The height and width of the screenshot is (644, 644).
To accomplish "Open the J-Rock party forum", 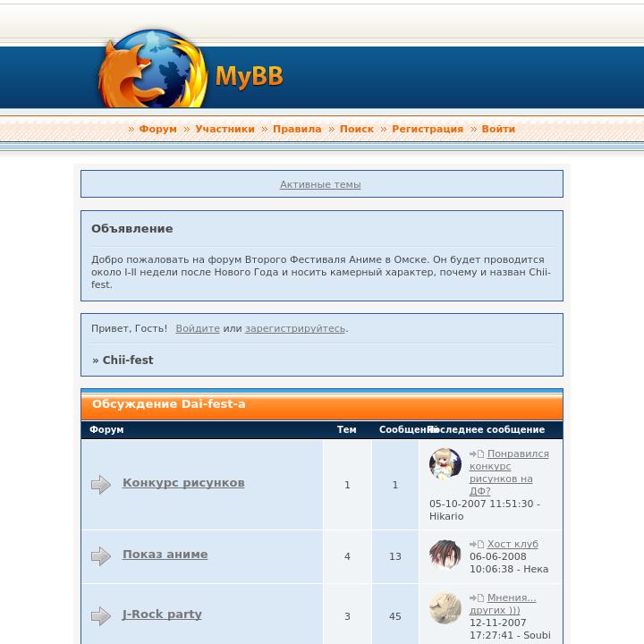I will (162, 614).
